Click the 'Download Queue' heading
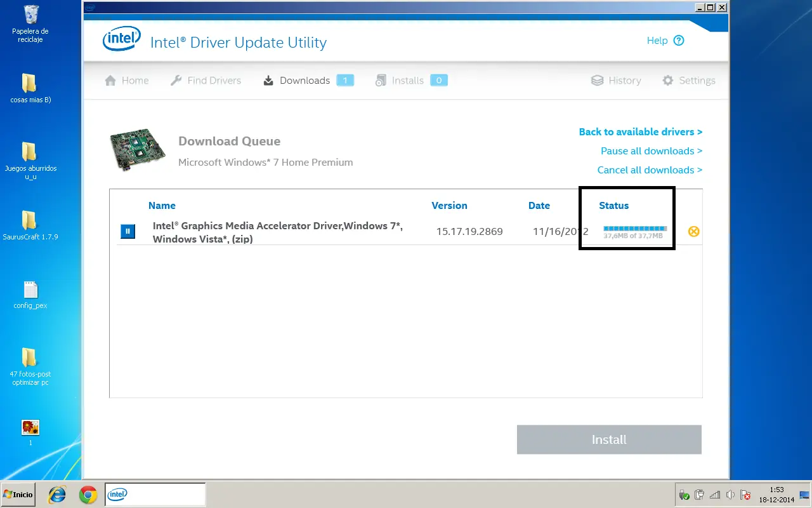The width and height of the screenshot is (812, 508). coord(229,142)
